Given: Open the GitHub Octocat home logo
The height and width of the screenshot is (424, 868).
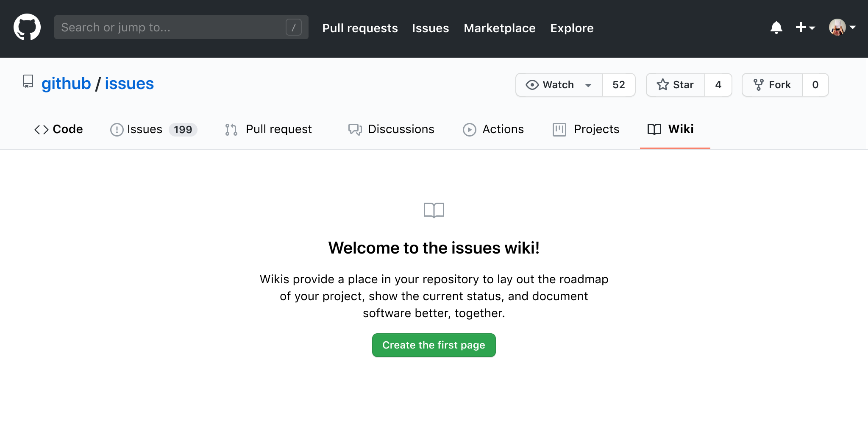Looking at the screenshot, I should [27, 27].
